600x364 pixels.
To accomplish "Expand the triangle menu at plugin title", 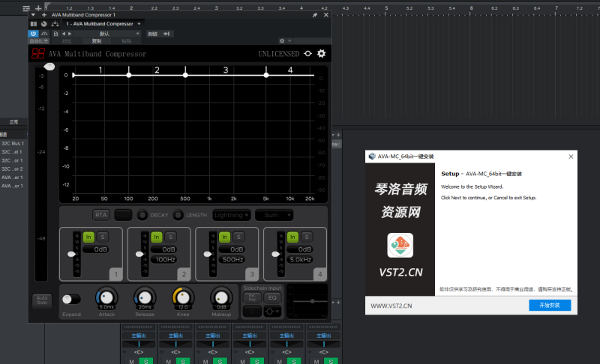I will coord(33,15).
